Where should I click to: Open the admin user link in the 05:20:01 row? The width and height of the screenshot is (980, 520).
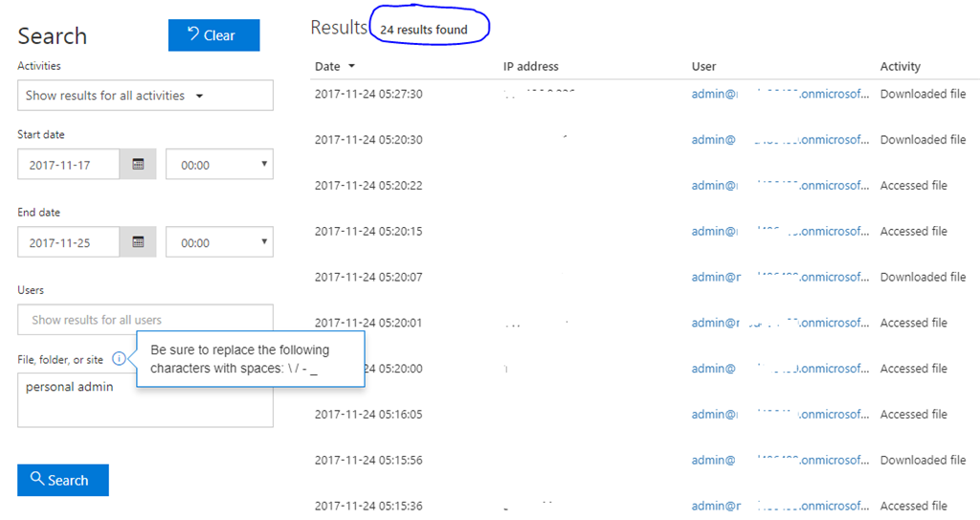click(x=780, y=323)
